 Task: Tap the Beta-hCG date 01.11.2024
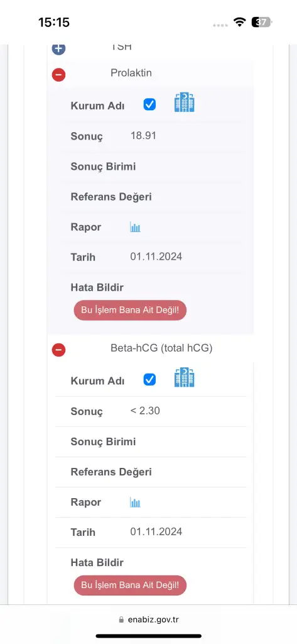[156, 532]
